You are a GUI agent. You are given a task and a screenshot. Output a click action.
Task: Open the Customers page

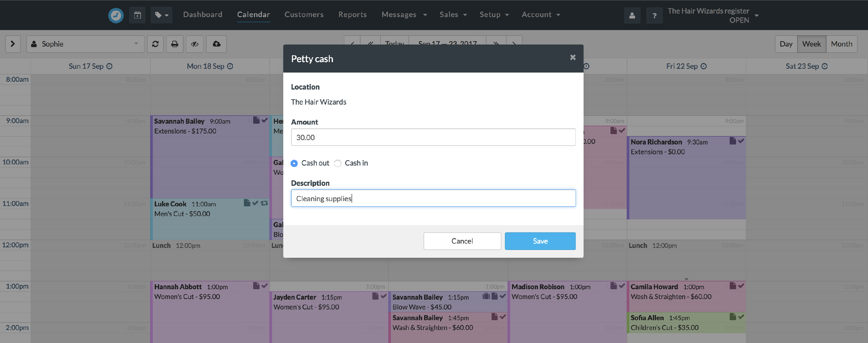point(304,14)
